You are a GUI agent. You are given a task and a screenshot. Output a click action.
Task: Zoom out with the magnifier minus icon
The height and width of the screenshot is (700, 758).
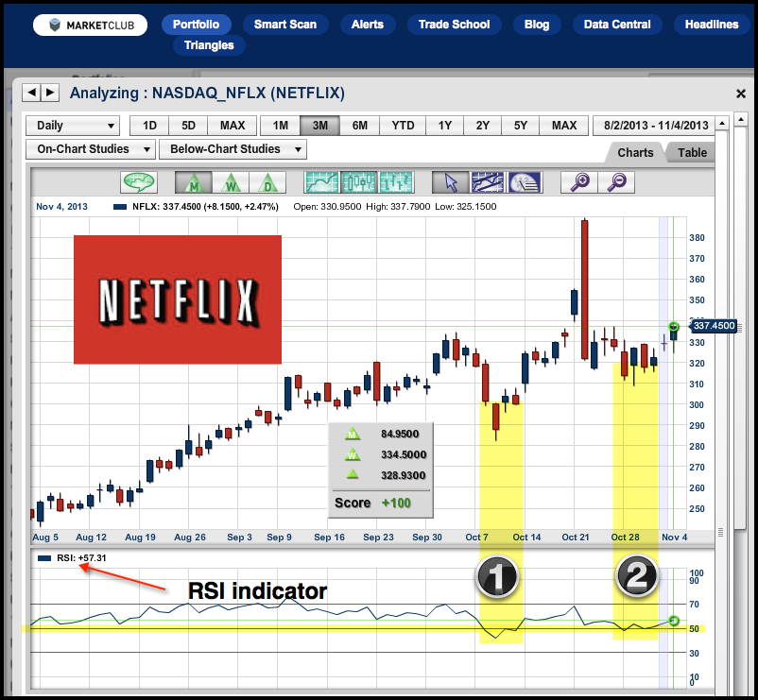(616, 182)
